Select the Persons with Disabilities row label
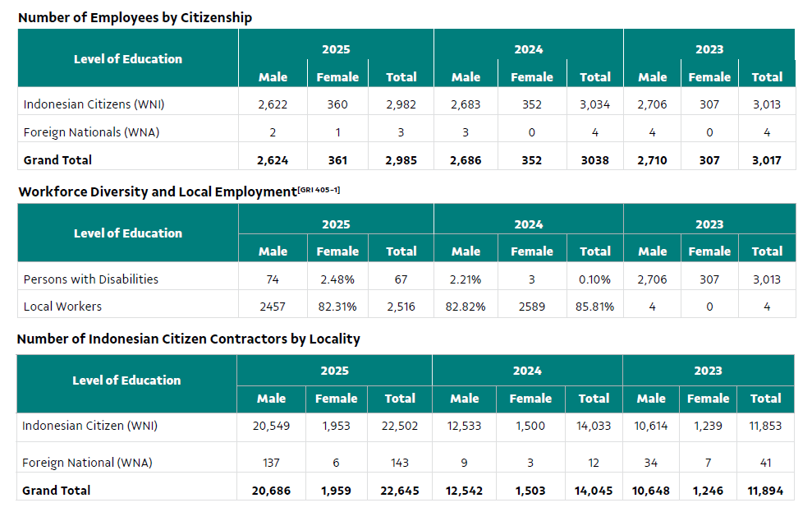This screenshot has height=512, width=812. (90, 279)
